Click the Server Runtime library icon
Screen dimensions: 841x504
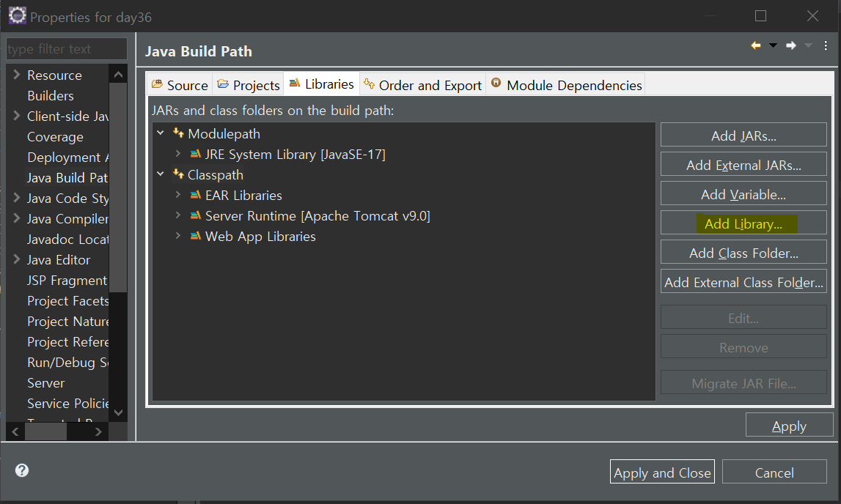pyautogui.click(x=196, y=216)
